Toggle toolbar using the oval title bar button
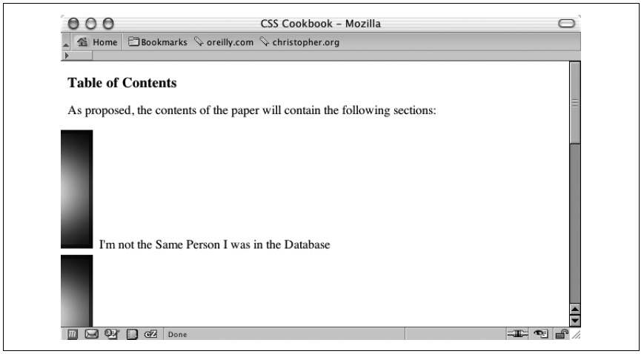 coord(567,24)
